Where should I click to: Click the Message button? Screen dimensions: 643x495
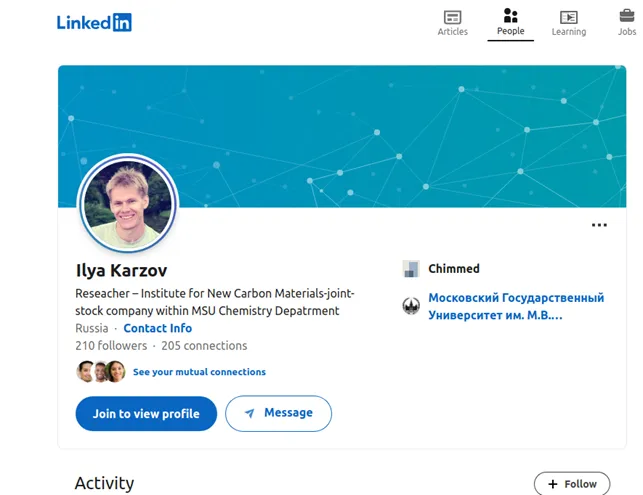pos(278,413)
